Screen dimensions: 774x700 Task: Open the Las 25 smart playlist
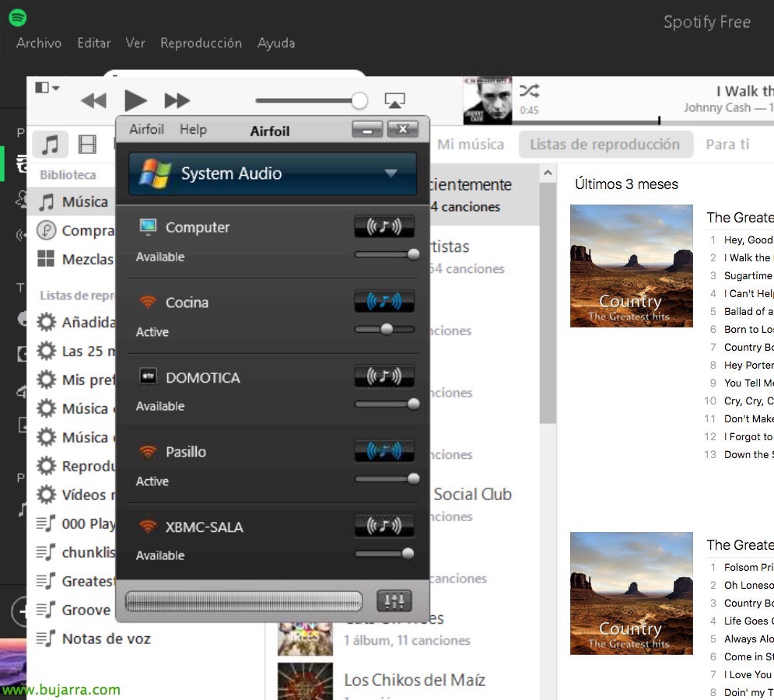tap(76, 352)
